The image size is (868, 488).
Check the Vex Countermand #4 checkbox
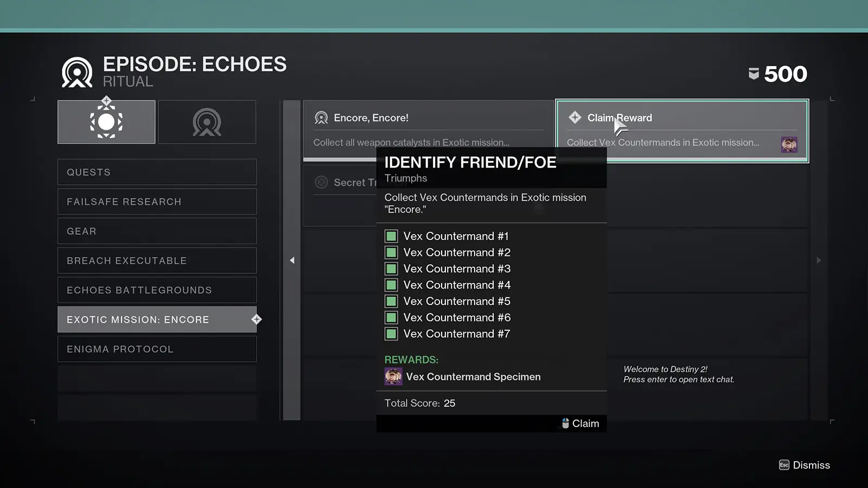click(391, 285)
